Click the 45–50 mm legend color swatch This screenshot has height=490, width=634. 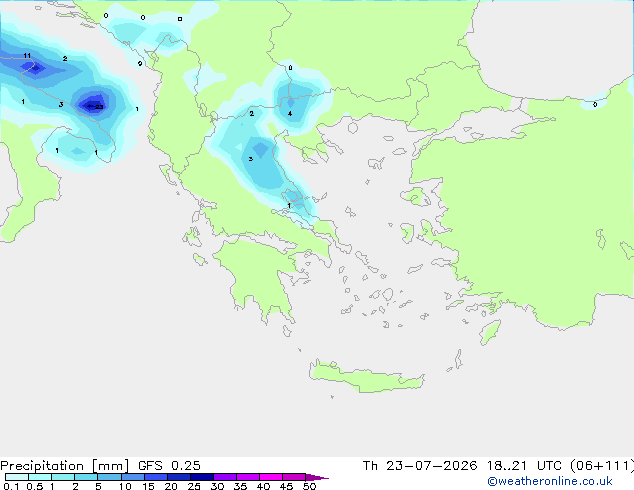click(294, 477)
